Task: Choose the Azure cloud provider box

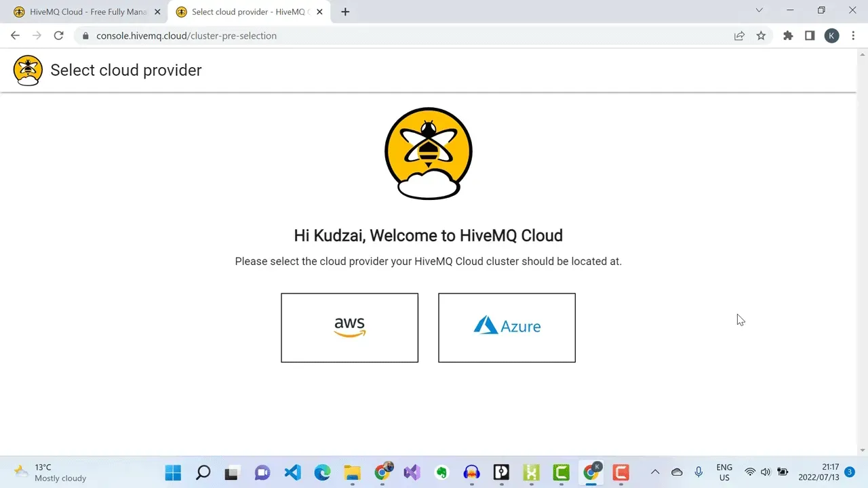Action: (x=507, y=327)
